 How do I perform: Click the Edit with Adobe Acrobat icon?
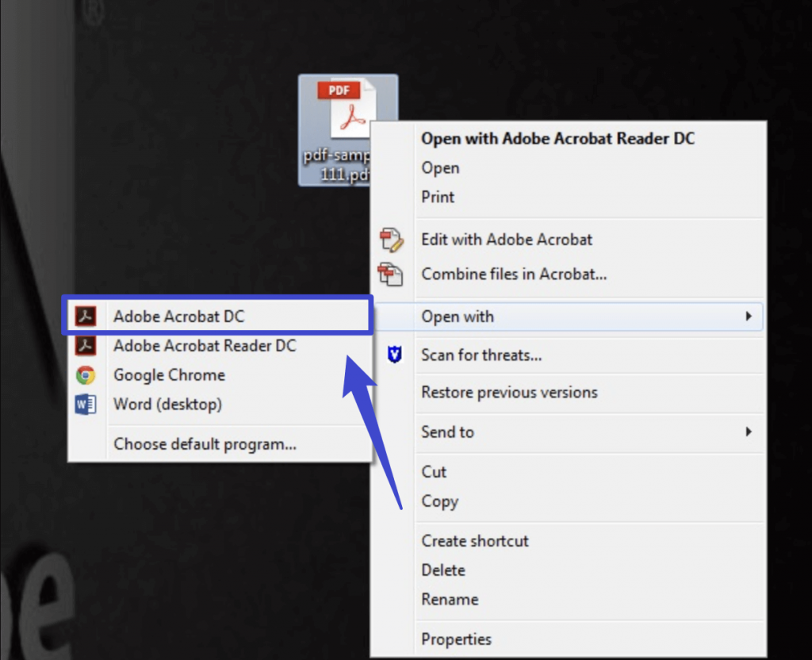tap(392, 240)
